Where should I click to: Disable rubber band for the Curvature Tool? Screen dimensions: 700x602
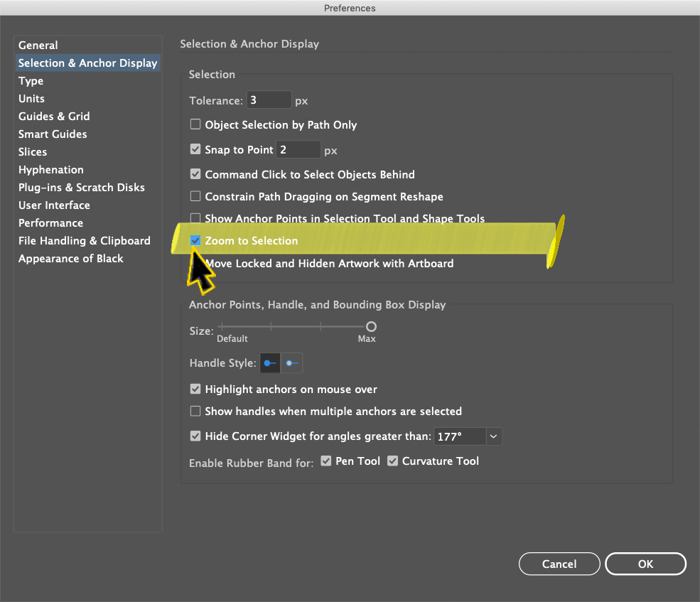coord(393,461)
